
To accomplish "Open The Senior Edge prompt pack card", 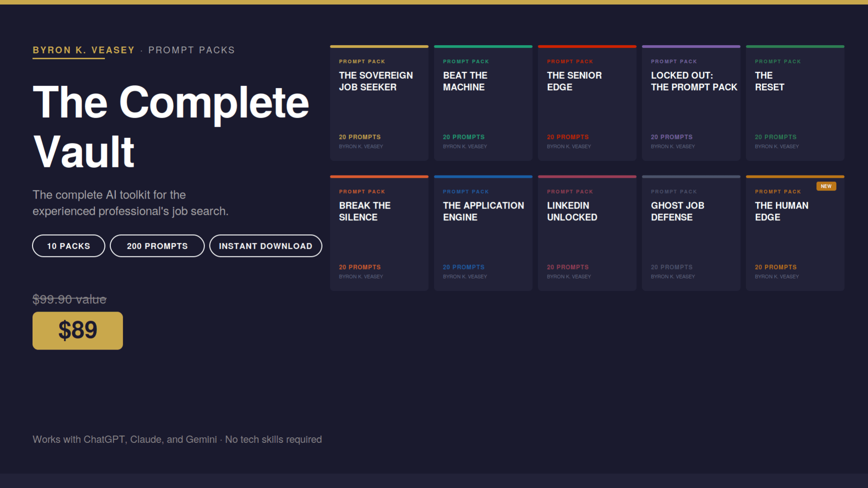I will pos(587,103).
